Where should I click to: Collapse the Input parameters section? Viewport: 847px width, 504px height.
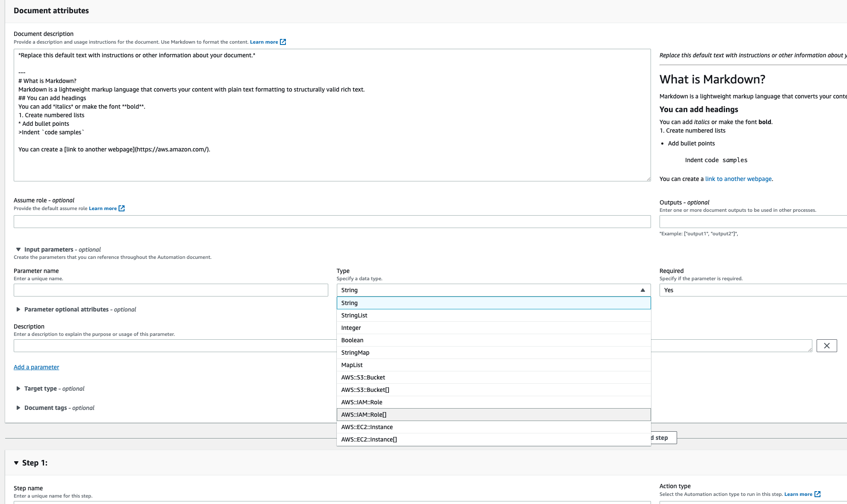(x=18, y=249)
